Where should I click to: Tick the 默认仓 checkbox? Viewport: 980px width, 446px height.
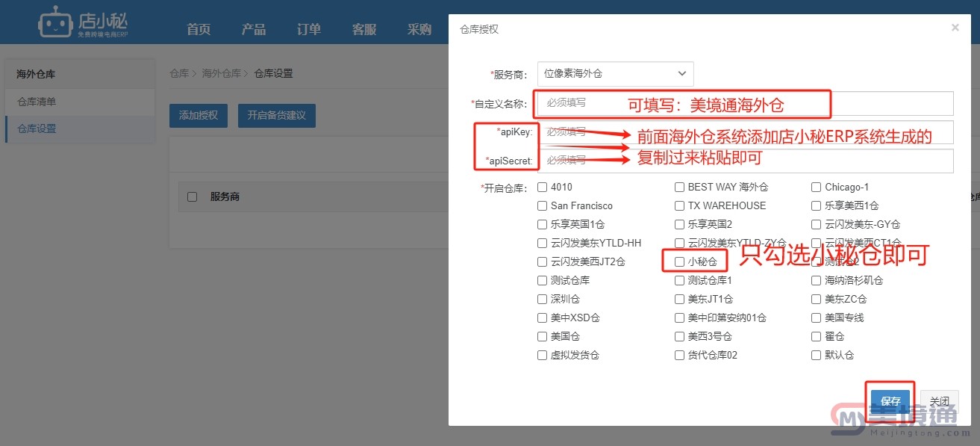click(817, 355)
